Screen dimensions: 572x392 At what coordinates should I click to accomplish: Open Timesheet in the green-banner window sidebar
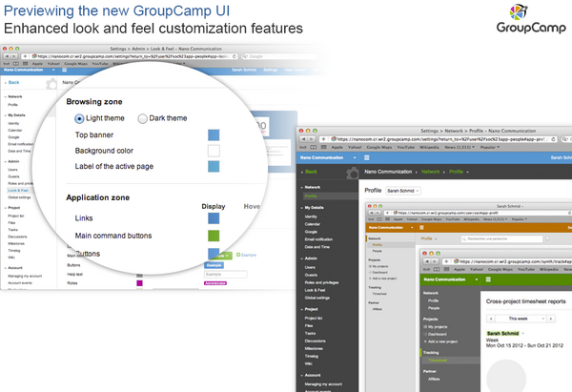click(437, 361)
